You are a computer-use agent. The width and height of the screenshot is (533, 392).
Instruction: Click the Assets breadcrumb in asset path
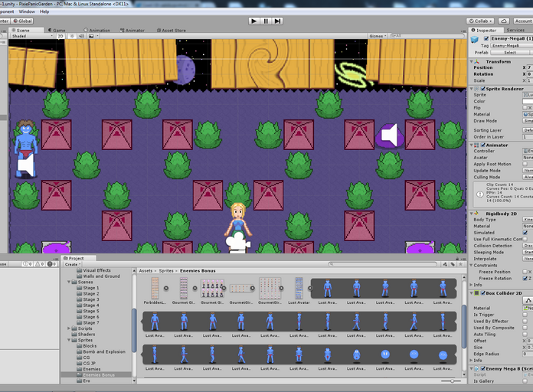[146, 271]
